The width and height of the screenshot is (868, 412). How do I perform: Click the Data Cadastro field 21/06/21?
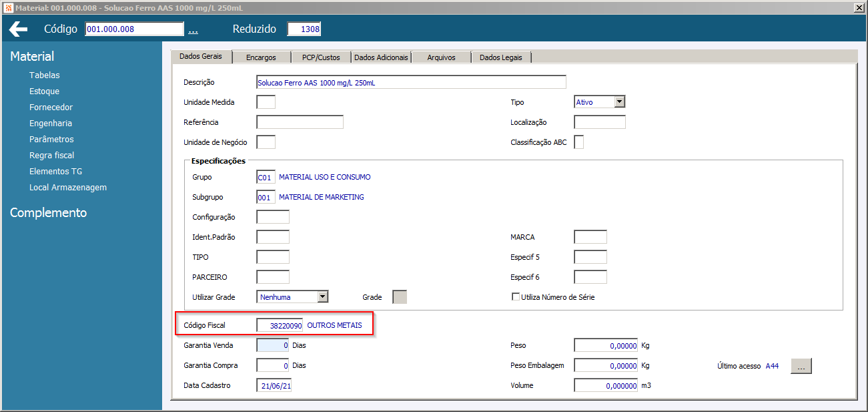[x=274, y=385]
